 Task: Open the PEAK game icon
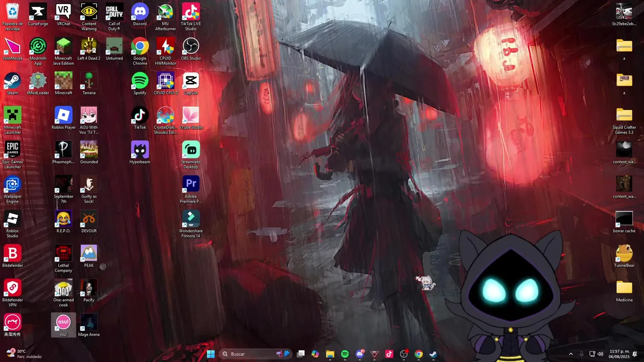pos(89,256)
